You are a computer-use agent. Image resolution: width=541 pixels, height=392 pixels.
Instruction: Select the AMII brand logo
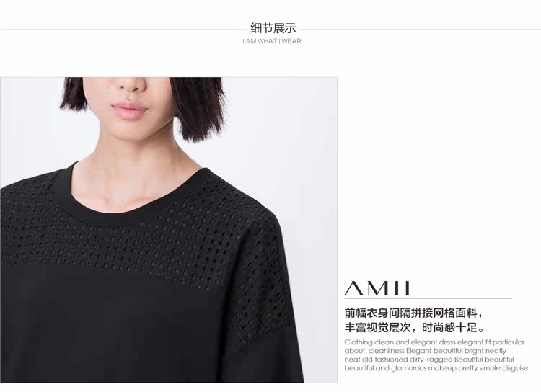377,288
